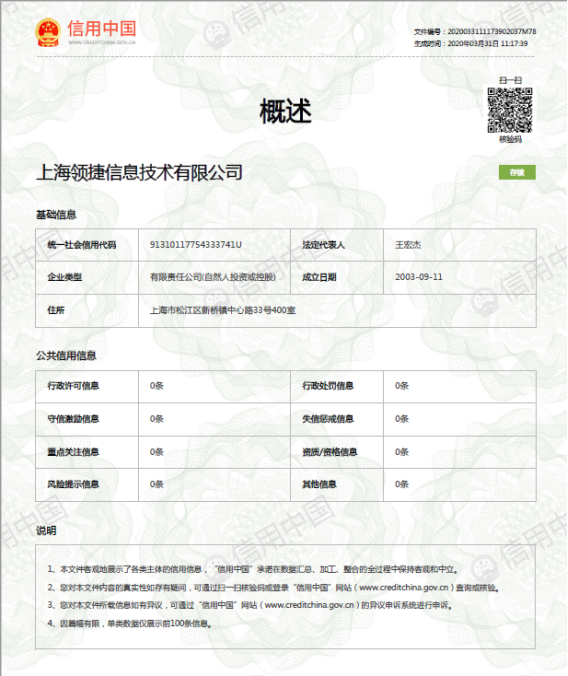Click the unified social credit code value
This screenshot has height=676, width=568.
[x=196, y=245]
